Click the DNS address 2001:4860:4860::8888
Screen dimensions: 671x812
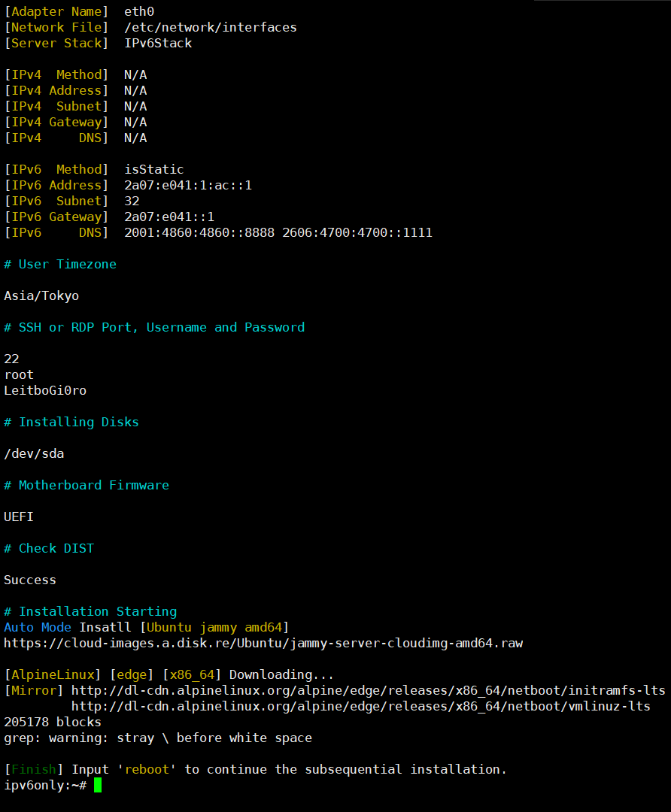tap(199, 232)
